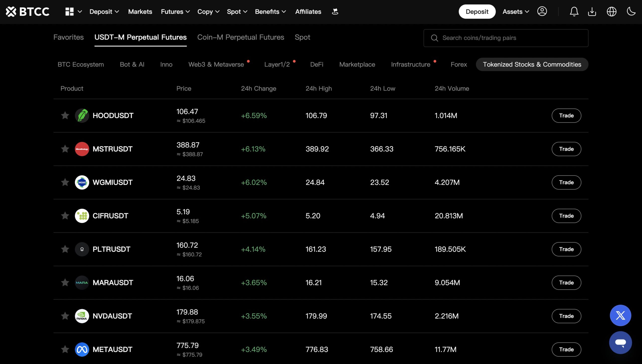Favorite PLTRUSDT with the star
Viewport: 642px width, 364px height.
point(65,249)
